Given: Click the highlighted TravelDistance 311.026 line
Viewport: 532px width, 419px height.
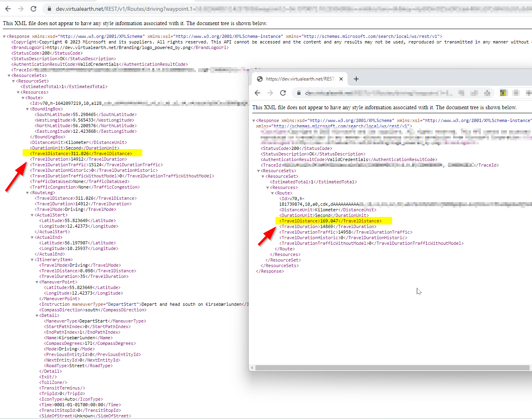Looking at the screenshot, I should click(81, 153).
